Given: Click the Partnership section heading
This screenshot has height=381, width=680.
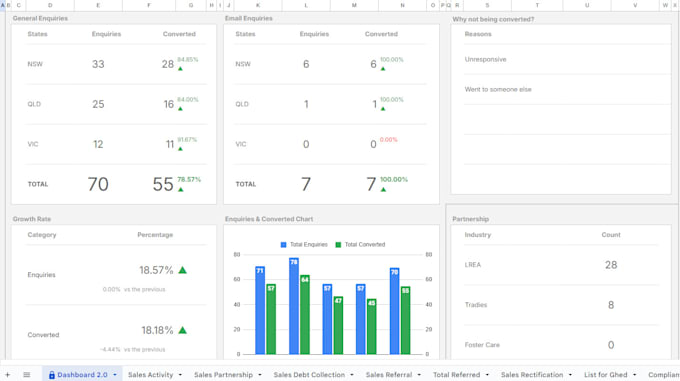Looking at the screenshot, I should pyautogui.click(x=471, y=219).
